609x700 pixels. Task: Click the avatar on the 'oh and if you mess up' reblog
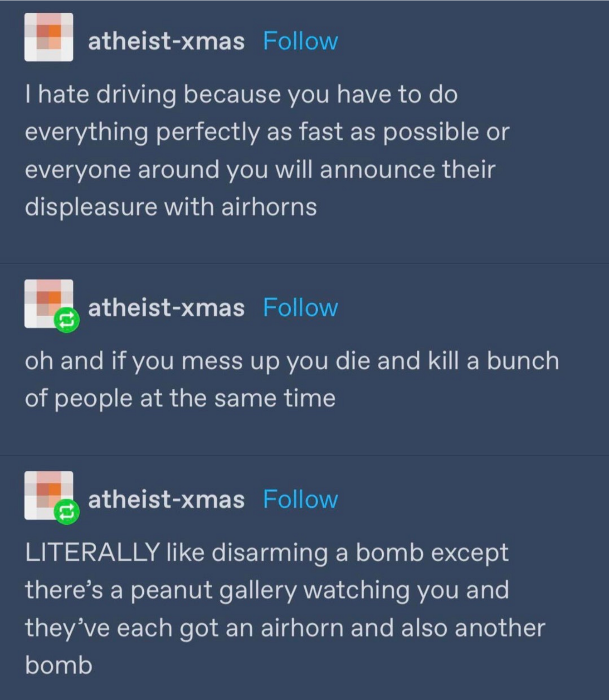(49, 303)
